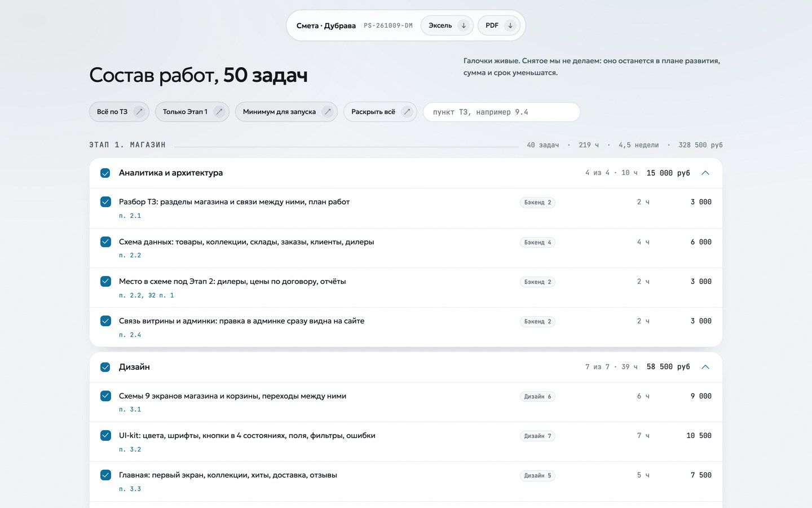Download the estimate as PDF

(x=499, y=25)
